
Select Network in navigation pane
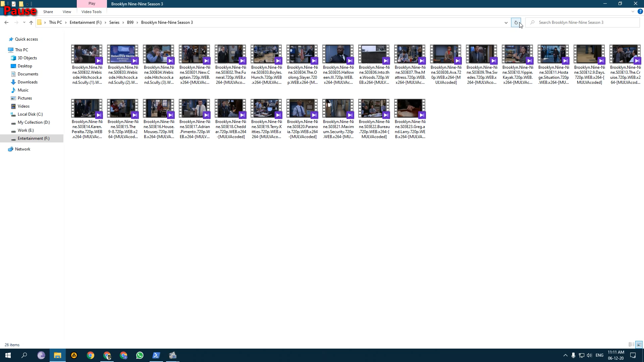pyautogui.click(x=22, y=149)
